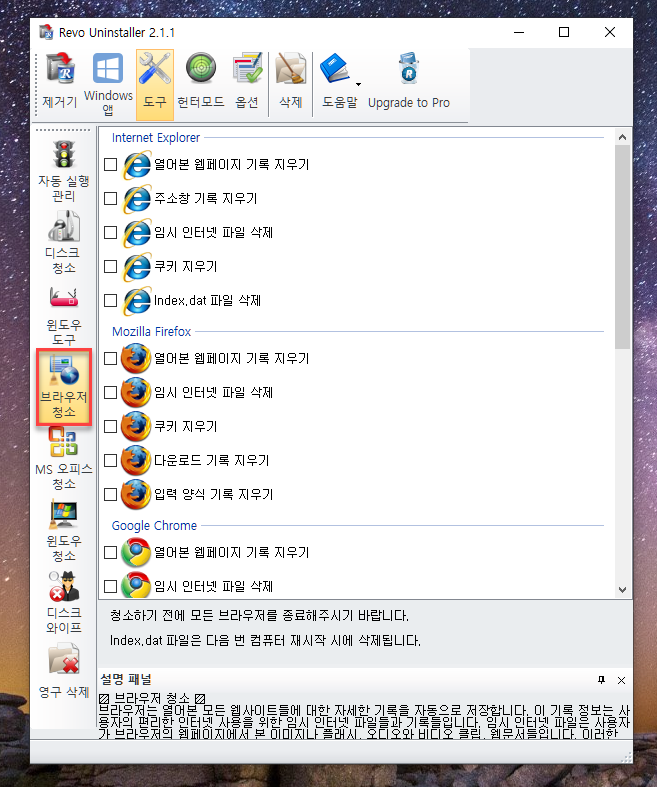Click Firefox icon beside 다운로드 기록 지우기
Viewport: 657px width, 787px height.
point(136,460)
